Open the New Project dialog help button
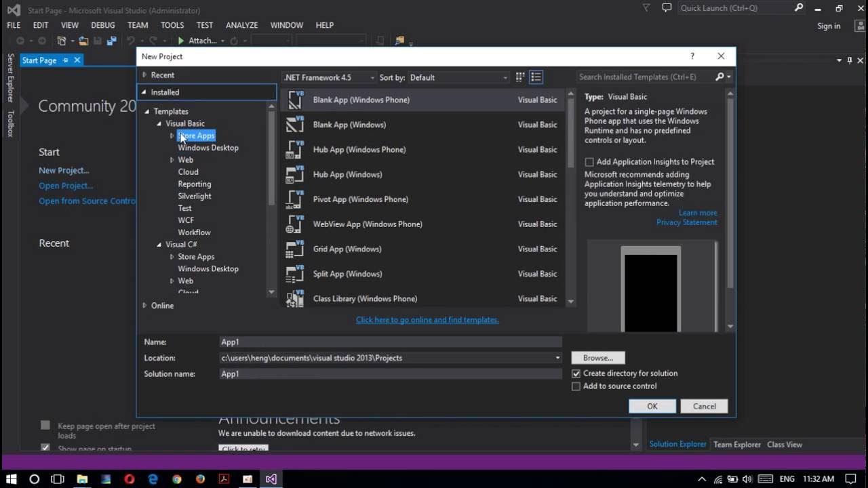 pyautogui.click(x=692, y=56)
